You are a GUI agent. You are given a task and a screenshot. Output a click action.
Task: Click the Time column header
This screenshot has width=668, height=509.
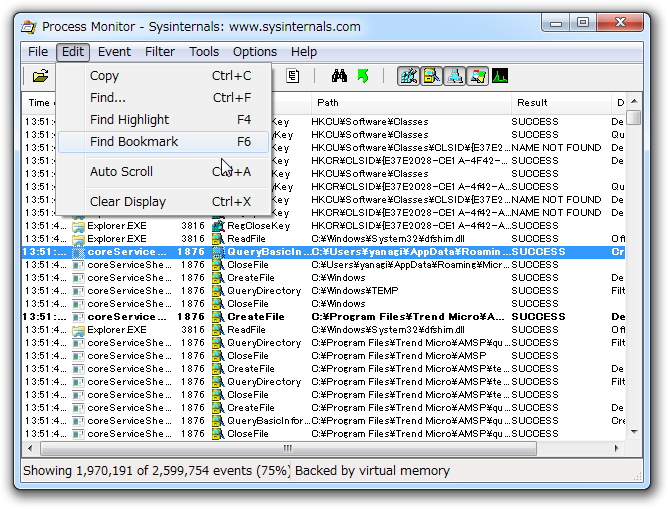(39, 103)
